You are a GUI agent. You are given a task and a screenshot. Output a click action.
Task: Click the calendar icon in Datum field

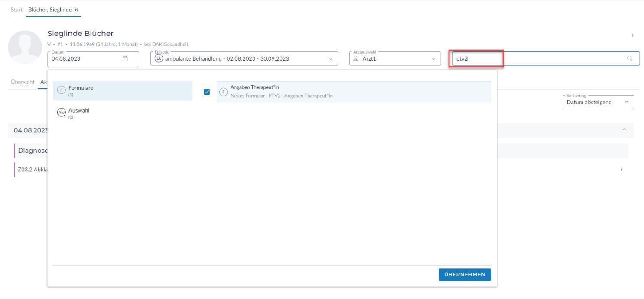pos(125,59)
